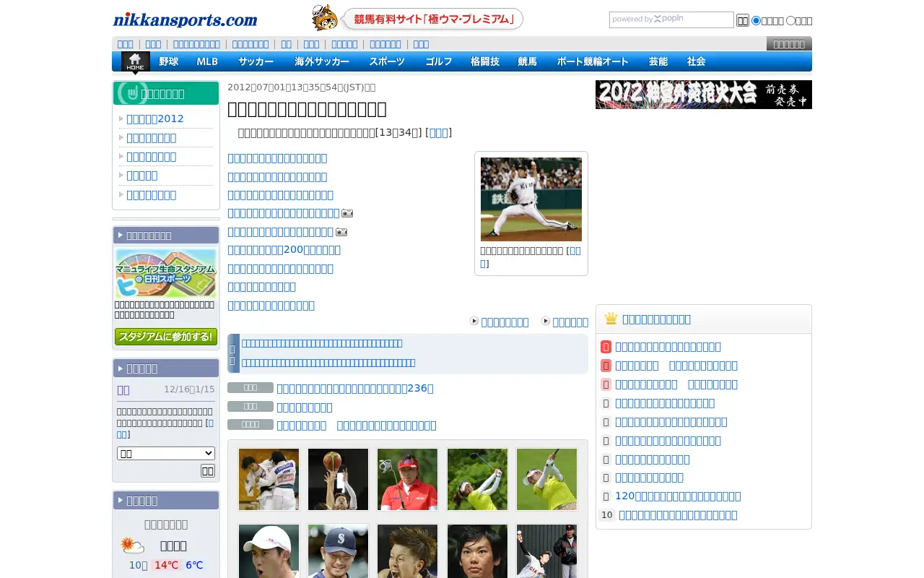Image resolution: width=924 pixels, height=578 pixels.
Task: Open the 2012 fireworks banner
Action: (x=704, y=95)
